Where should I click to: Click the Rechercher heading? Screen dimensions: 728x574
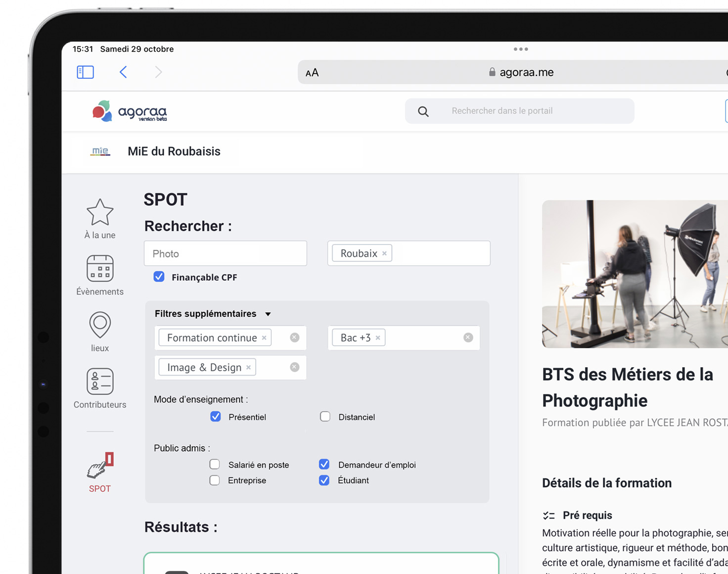click(x=188, y=226)
